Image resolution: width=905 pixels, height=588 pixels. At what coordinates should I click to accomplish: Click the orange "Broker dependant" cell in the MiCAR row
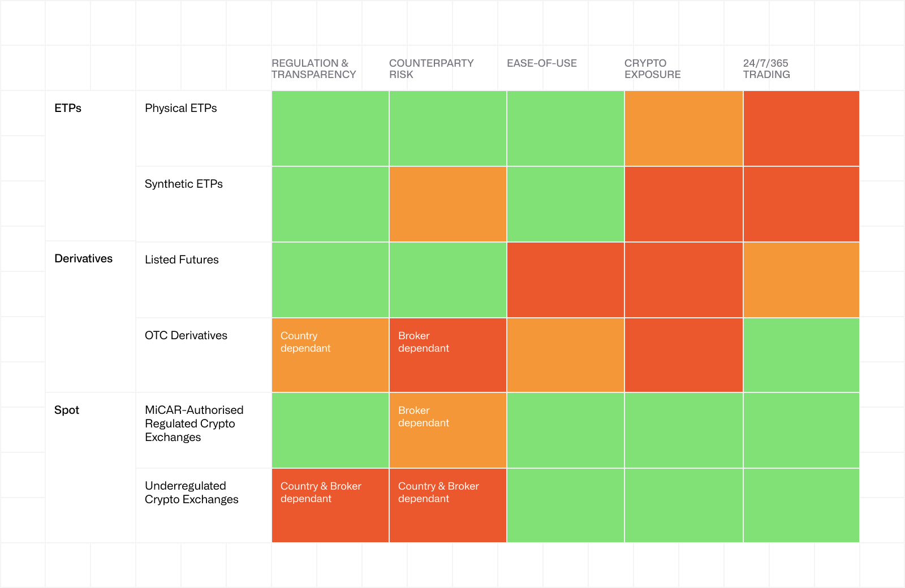pos(447,430)
